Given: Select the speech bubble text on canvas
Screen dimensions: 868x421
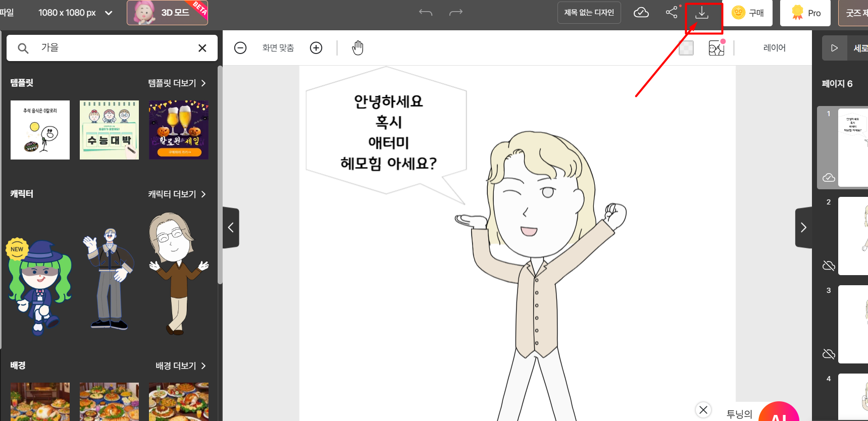Looking at the screenshot, I should 388,132.
